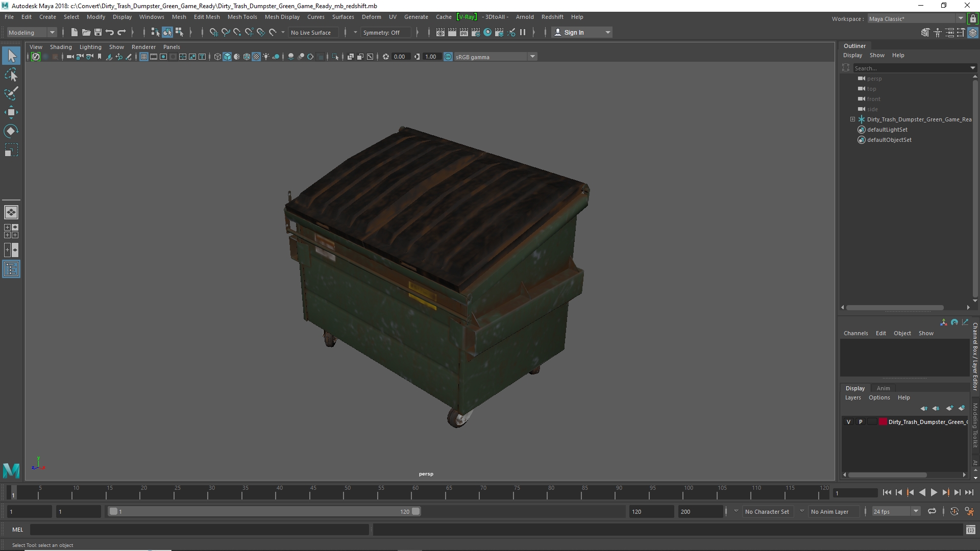Open the Modeling menu set dropdown
The width and height of the screenshot is (980, 551).
coord(32,32)
